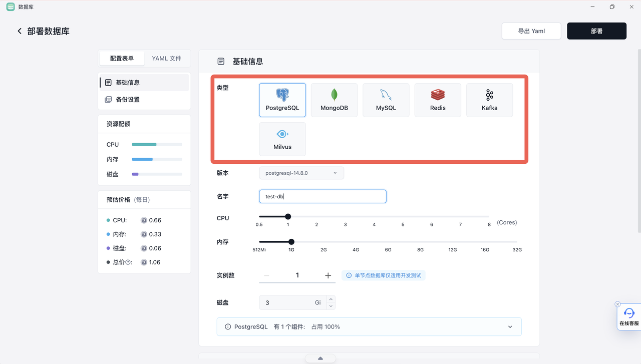
Task: Open the 在线客服 support widget
Action: 629,316
